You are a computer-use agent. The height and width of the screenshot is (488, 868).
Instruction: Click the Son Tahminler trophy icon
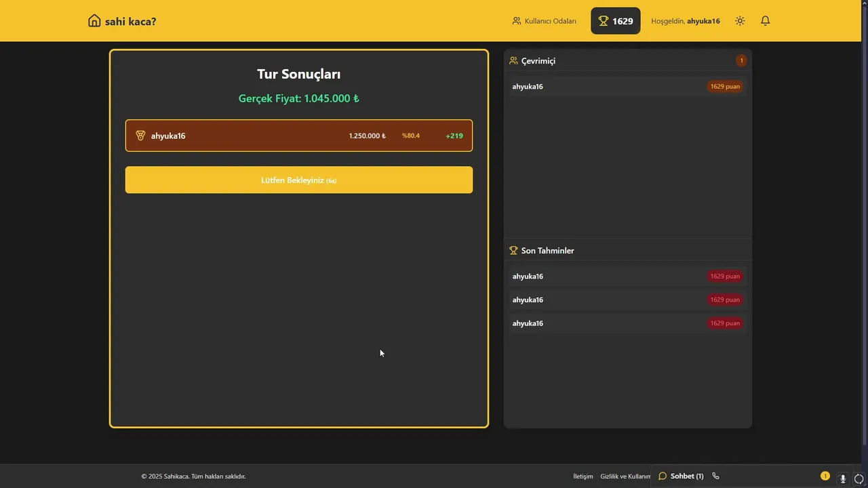pos(513,250)
